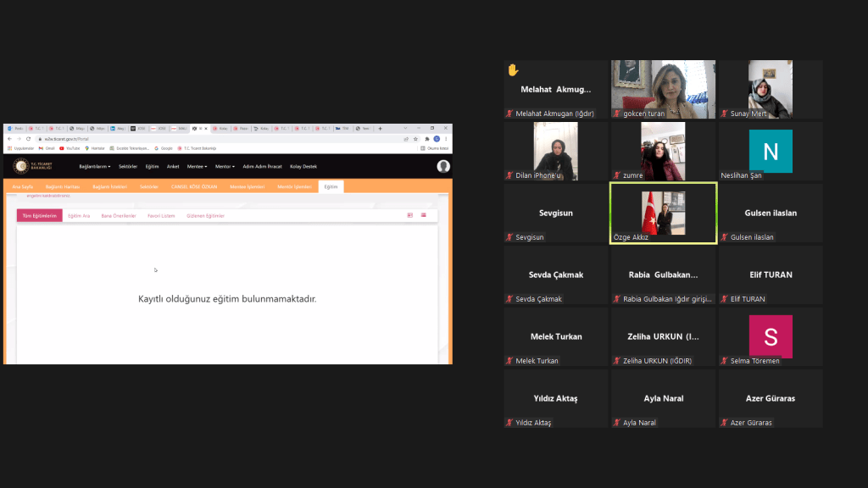
Task: Bookmark this page with the star icon
Action: pyautogui.click(x=415, y=139)
